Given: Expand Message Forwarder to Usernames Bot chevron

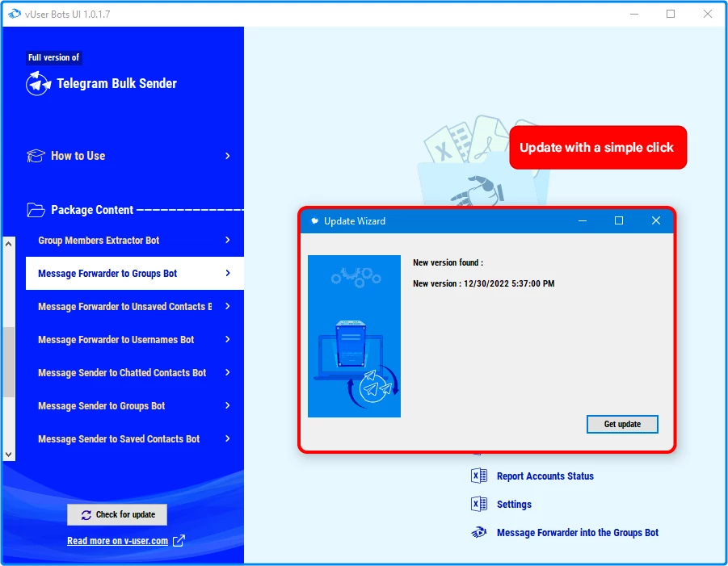Looking at the screenshot, I should [x=228, y=340].
